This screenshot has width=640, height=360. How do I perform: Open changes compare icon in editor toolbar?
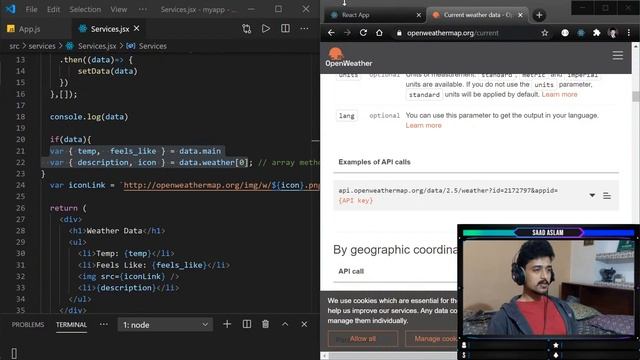point(247,29)
